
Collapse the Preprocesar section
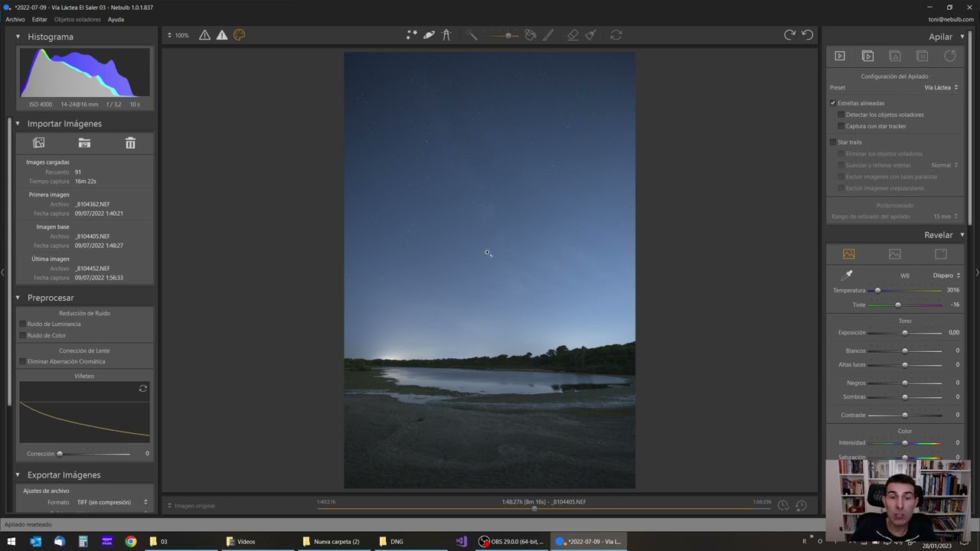point(18,298)
